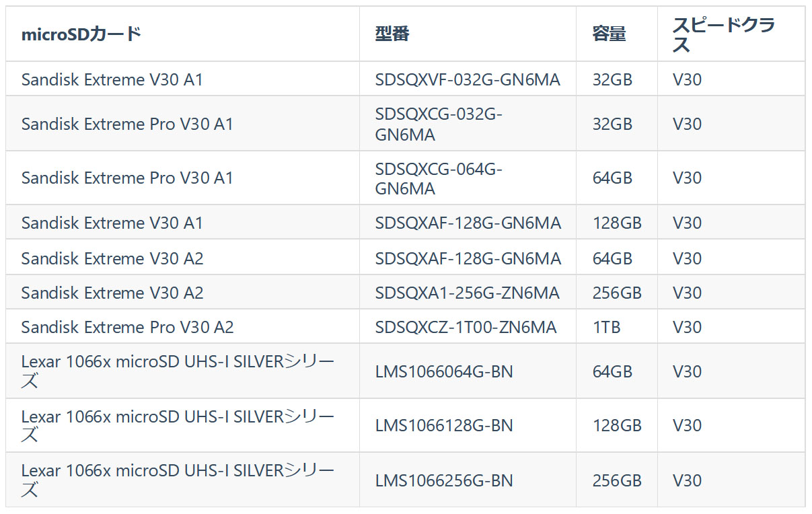812x514 pixels.
Task: Select model number SDSQXCG-064G-GN6MA
Action: 439,178
